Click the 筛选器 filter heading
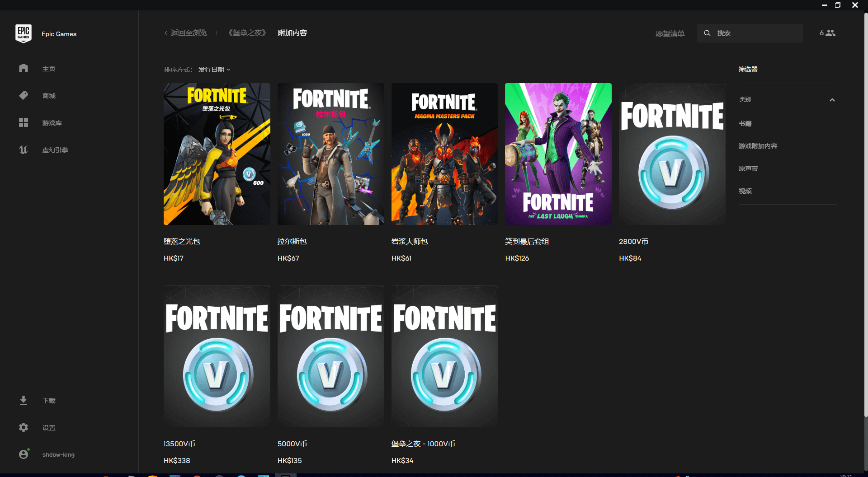Screen dimensions: 868x477 [748, 69]
